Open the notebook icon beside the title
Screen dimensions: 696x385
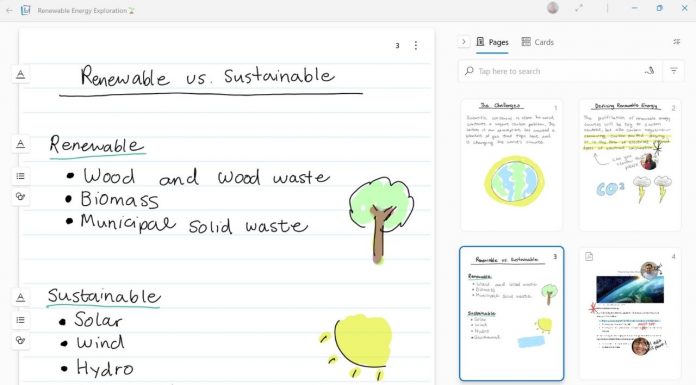(x=26, y=10)
